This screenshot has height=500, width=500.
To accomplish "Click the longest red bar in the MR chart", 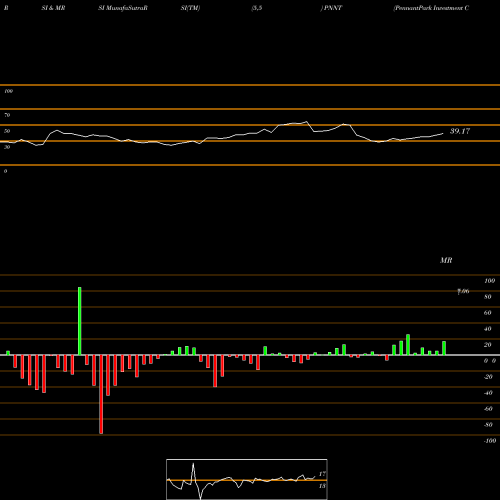I will click(101, 394).
